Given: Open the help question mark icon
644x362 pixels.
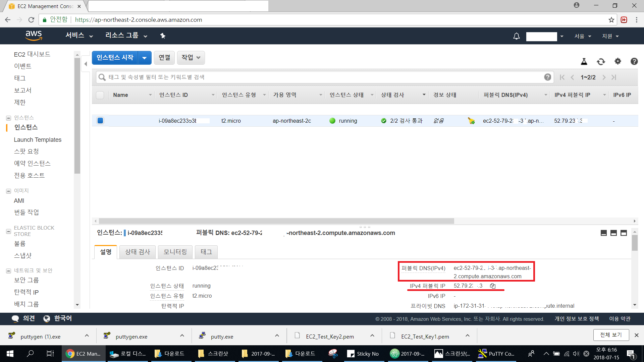Looking at the screenshot, I should [634, 61].
